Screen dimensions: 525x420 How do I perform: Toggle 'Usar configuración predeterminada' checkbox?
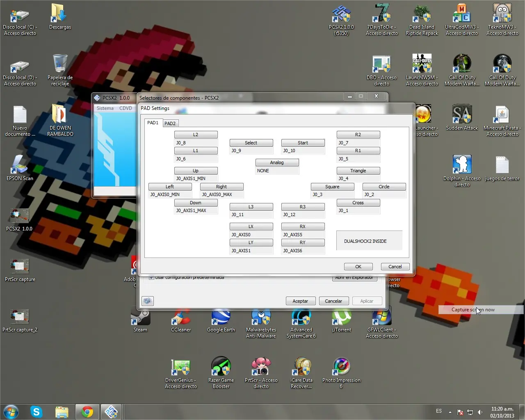[x=152, y=278]
